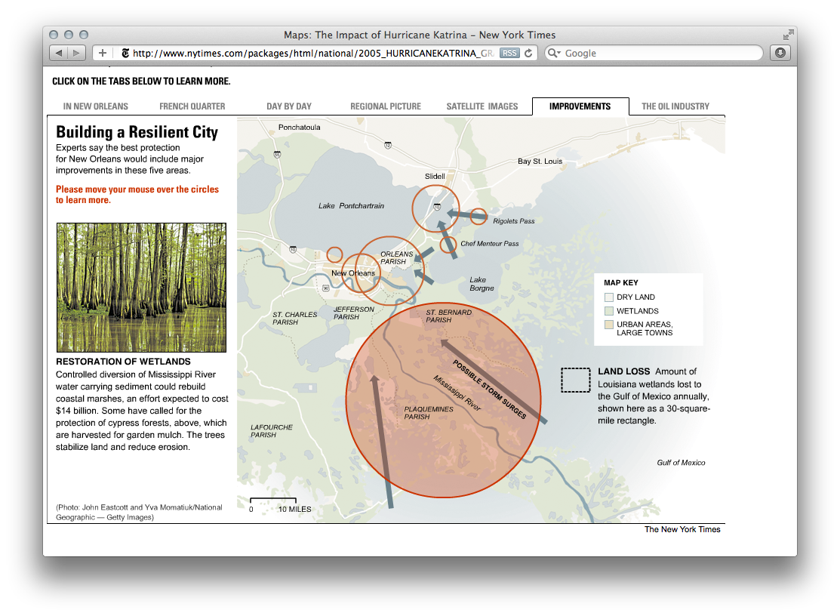Click the back navigation arrow in the toolbar
This screenshot has height=616, width=840.
click(x=59, y=53)
